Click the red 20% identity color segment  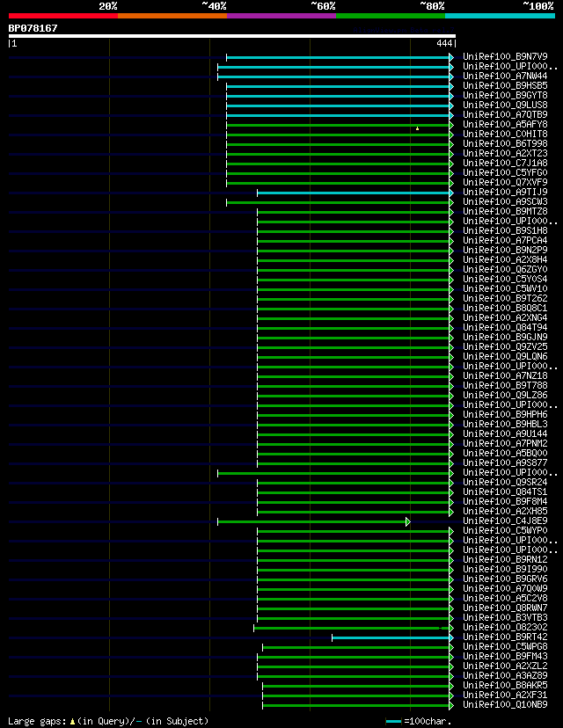[63, 16]
